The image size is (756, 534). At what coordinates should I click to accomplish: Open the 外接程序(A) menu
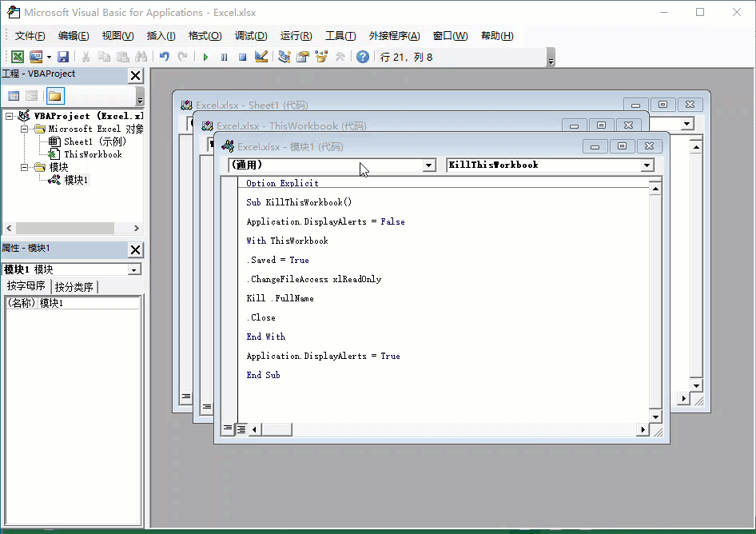(x=395, y=36)
